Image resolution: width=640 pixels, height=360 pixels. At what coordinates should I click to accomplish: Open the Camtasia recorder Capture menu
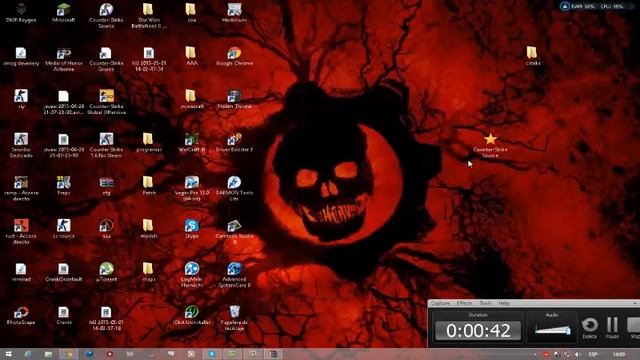click(440, 303)
